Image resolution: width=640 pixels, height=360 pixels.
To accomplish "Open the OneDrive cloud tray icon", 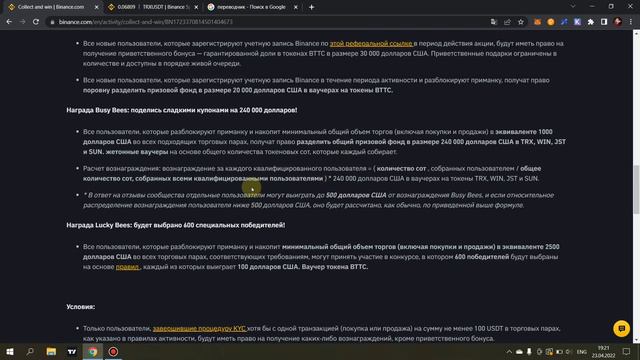I will click(x=519, y=352).
